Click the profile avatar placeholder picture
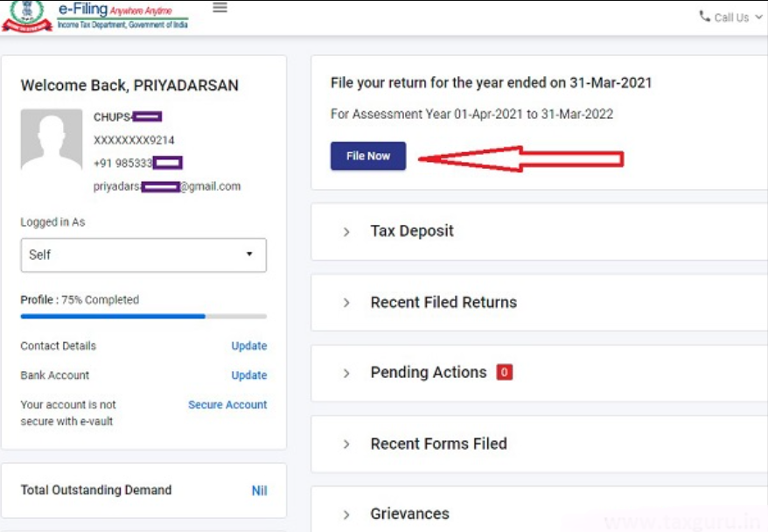 pyautogui.click(x=52, y=140)
